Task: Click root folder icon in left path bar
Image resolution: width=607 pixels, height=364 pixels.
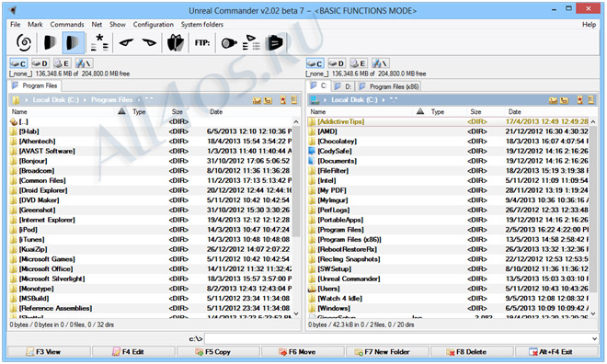Action: [x=257, y=100]
